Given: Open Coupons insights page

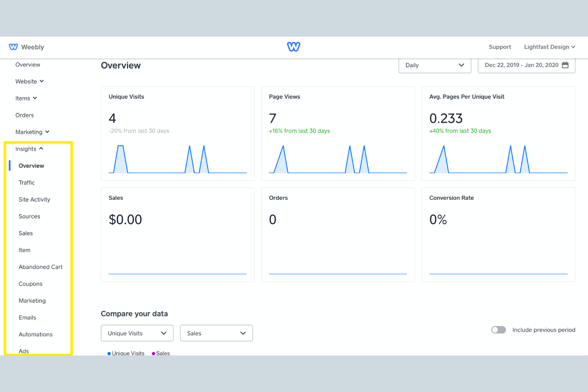Looking at the screenshot, I should [31, 284].
